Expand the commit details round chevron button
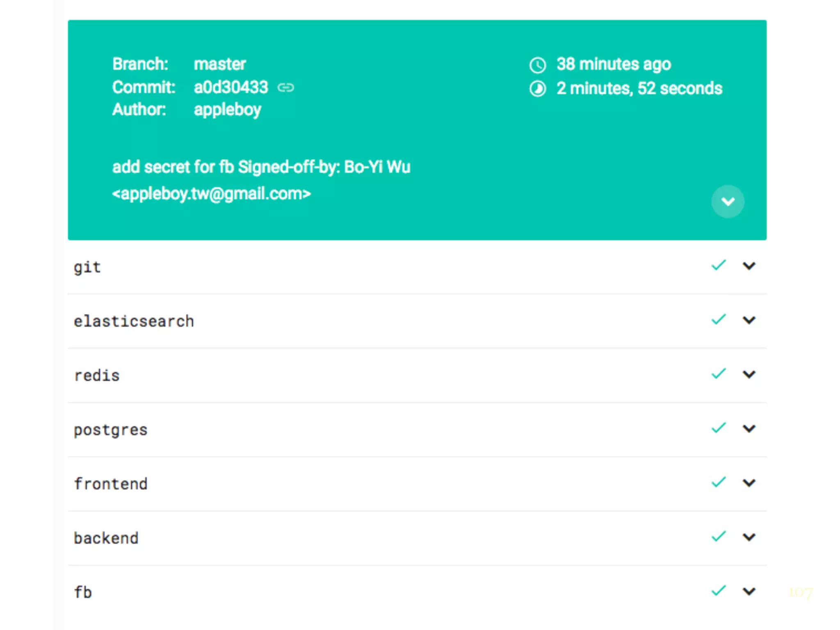840x630 pixels. (728, 201)
